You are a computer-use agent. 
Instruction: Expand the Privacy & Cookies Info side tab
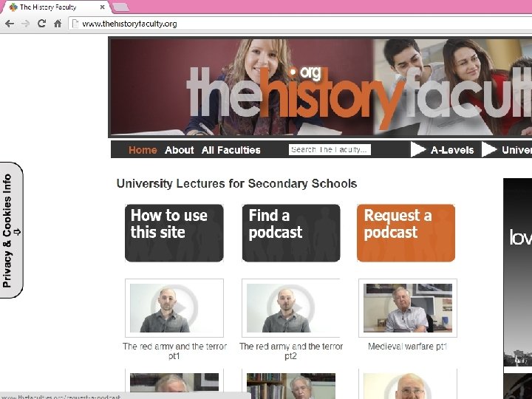pos(11,231)
